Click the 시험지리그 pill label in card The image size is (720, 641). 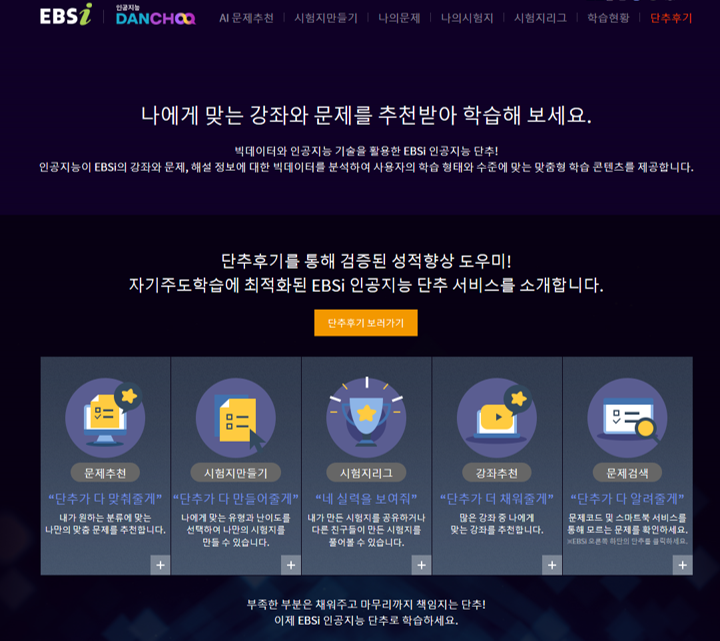366,473
